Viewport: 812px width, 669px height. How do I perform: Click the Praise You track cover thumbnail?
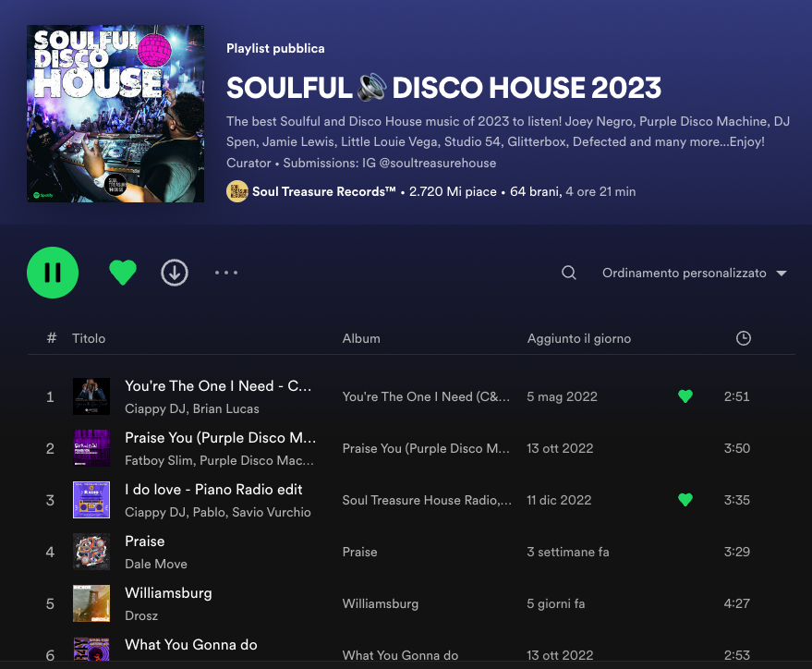click(91, 448)
